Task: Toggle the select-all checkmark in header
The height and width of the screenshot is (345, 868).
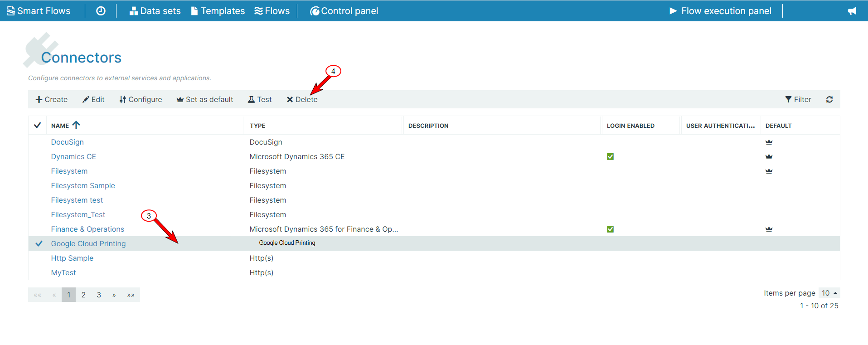Action: 38,125
